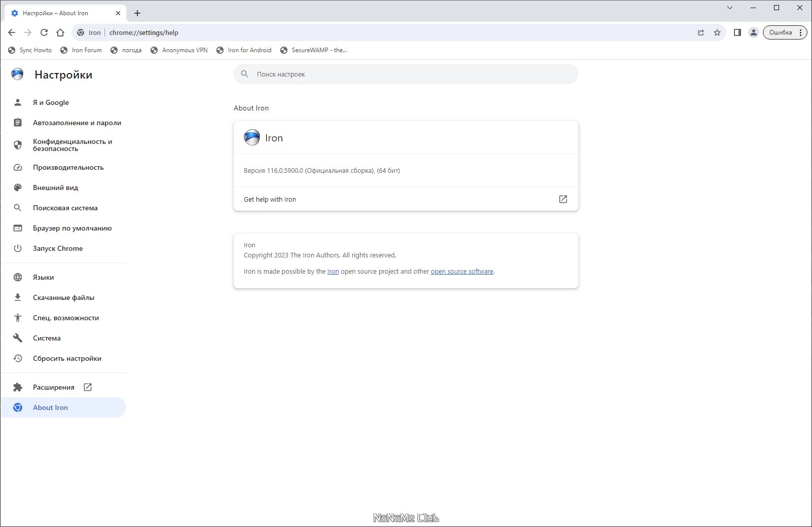Click the magnifier icon in settings search

(x=245, y=74)
